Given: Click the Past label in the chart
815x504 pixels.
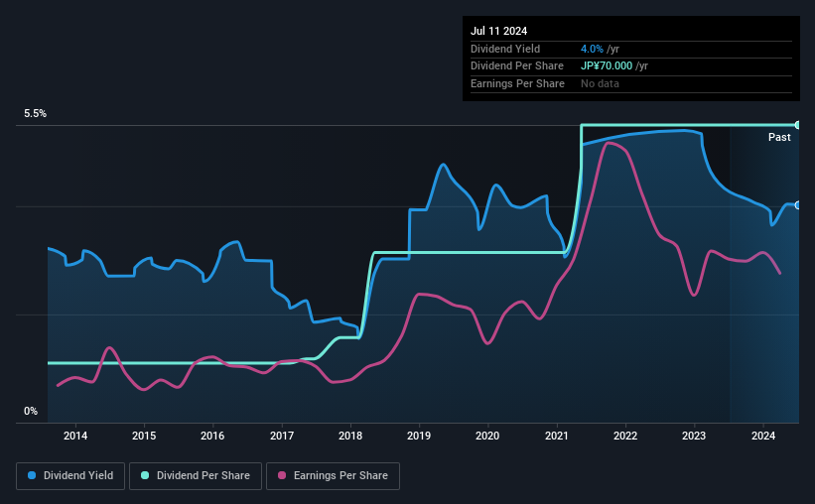Looking at the screenshot, I should click(x=779, y=137).
